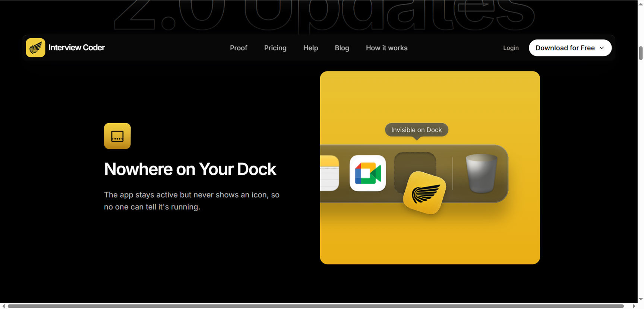Click the app stays active description text

[192, 201]
